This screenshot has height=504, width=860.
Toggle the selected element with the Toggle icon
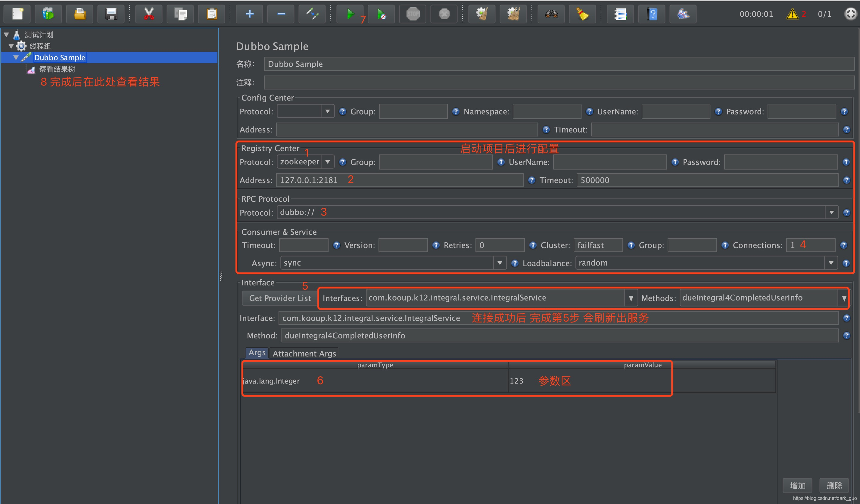click(x=312, y=14)
